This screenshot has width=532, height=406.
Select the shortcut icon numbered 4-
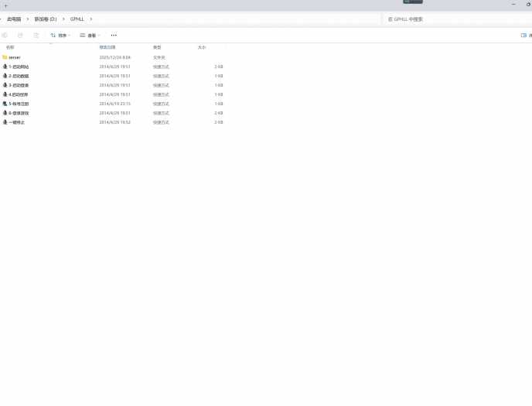click(x=5, y=94)
